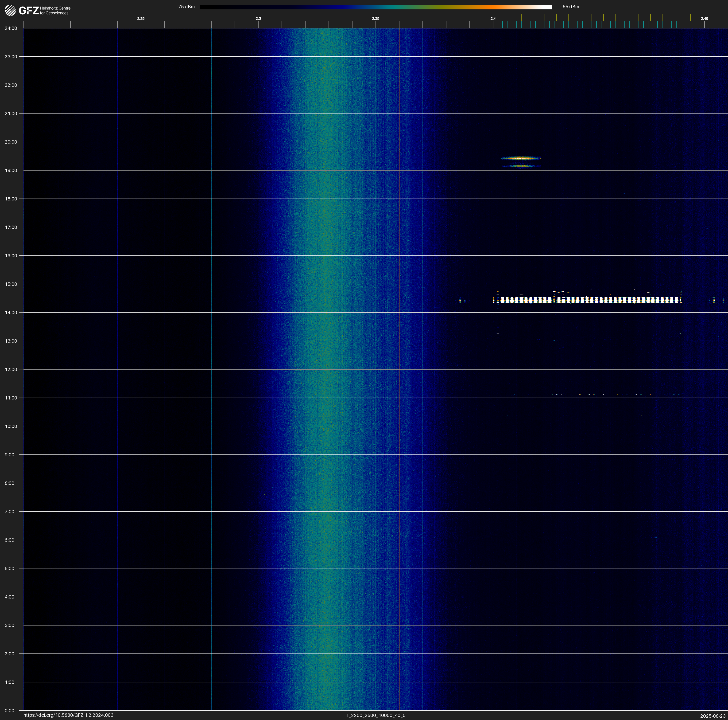Click the 2.49 frequency axis label
This screenshot has width=728, height=720.
click(704, 19)
